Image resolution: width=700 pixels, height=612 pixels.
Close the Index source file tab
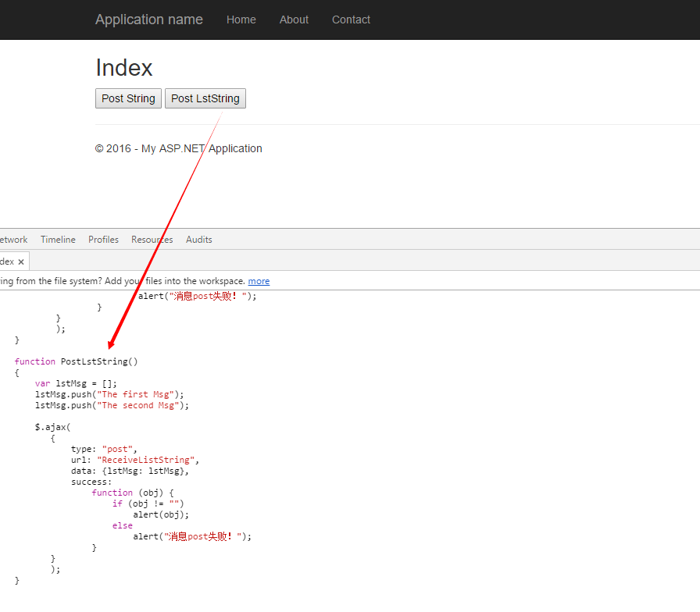click(x=21, y=262)
